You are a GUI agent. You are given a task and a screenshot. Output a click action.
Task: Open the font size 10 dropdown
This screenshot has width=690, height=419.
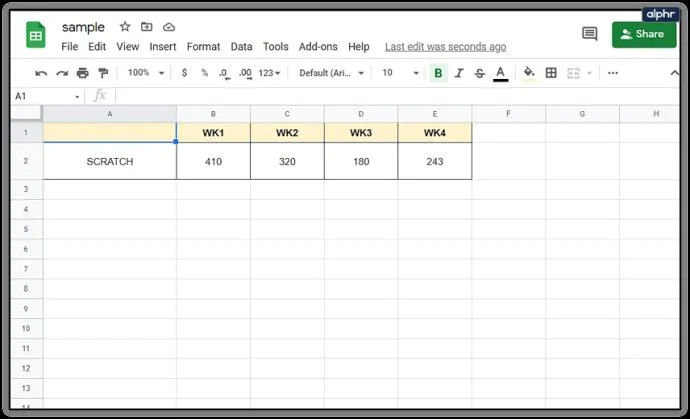click(x=400, y=73)
